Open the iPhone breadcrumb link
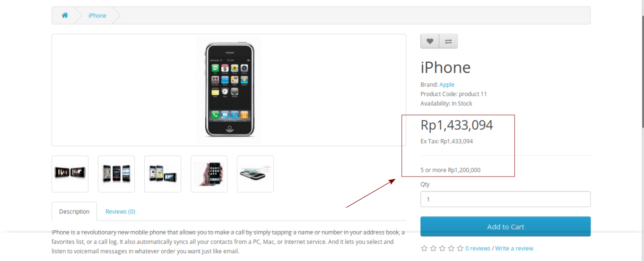Image resolution: width=644 pixels, height=261 pixels. coord(97,16)
